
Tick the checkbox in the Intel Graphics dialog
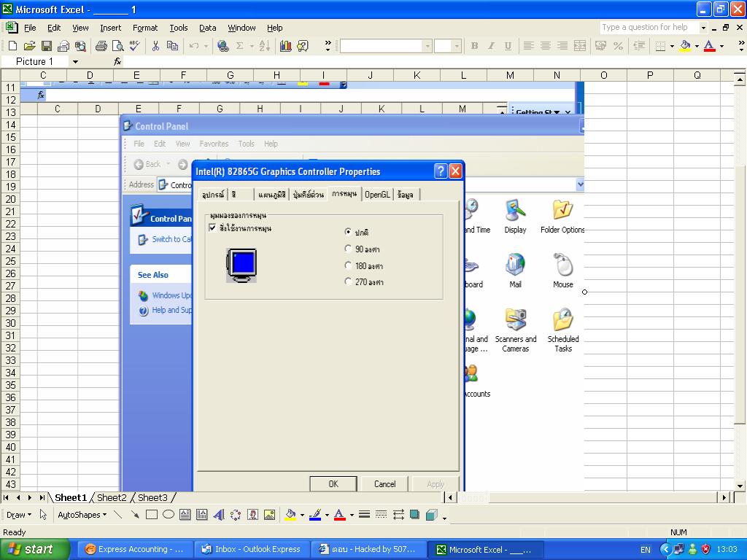(212, 227)
